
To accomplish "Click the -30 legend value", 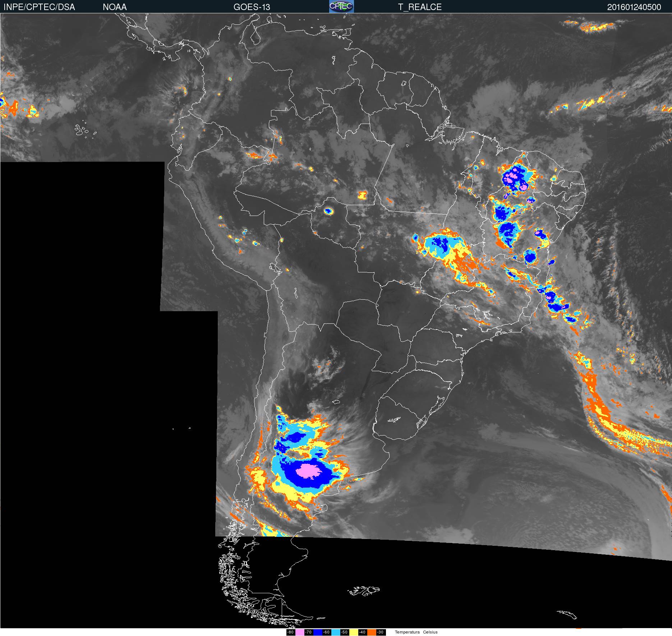I will coord(380,632).
